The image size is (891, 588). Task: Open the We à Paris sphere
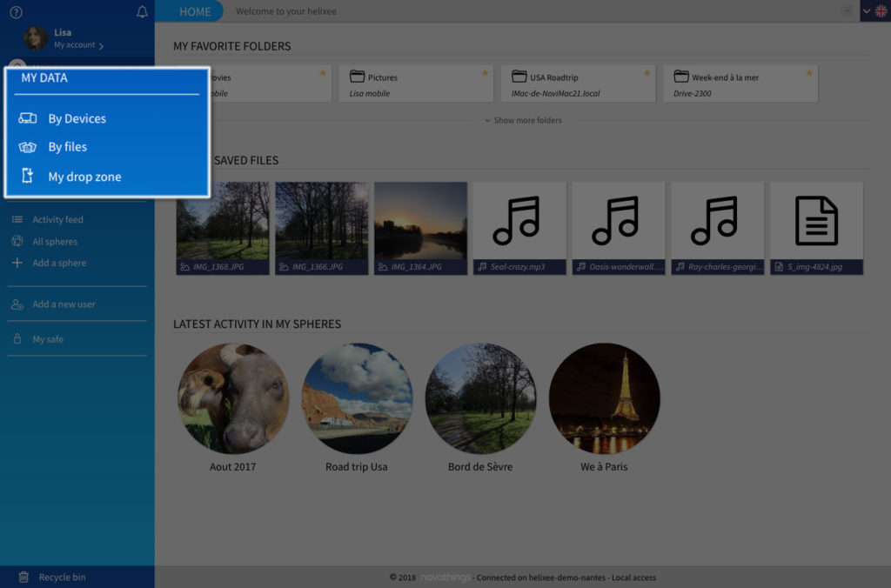coord(605,398)
